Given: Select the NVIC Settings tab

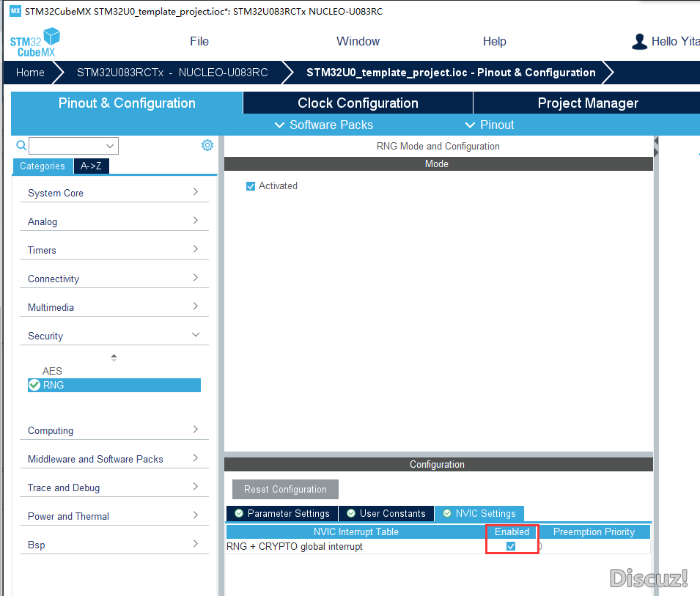Looking at the screenshot, I should point(479,513).
